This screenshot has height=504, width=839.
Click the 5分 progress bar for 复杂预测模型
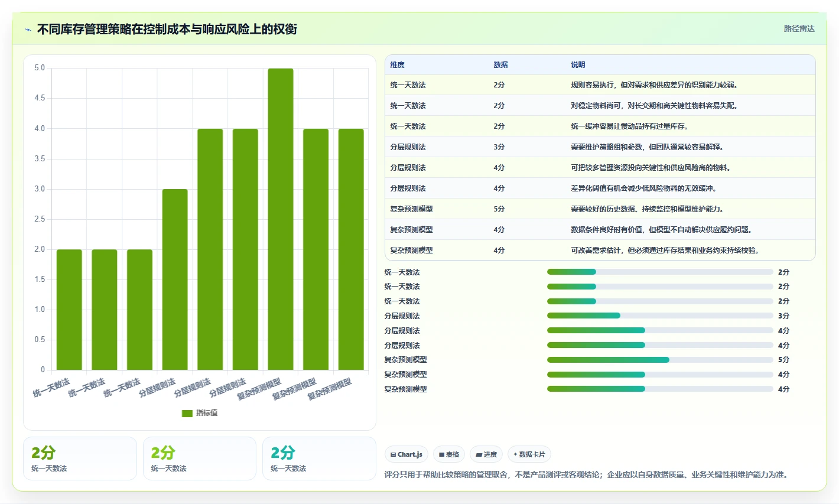pyautogui.click(x=660, y=360)
